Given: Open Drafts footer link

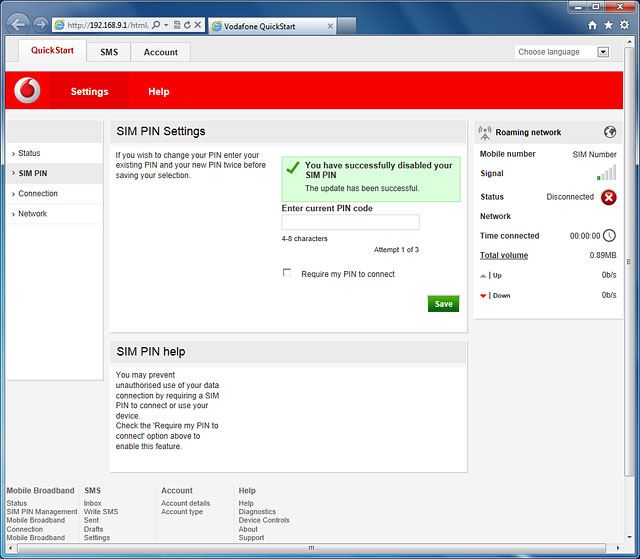Looking at the screenshot, I should [x=93, y=529].
